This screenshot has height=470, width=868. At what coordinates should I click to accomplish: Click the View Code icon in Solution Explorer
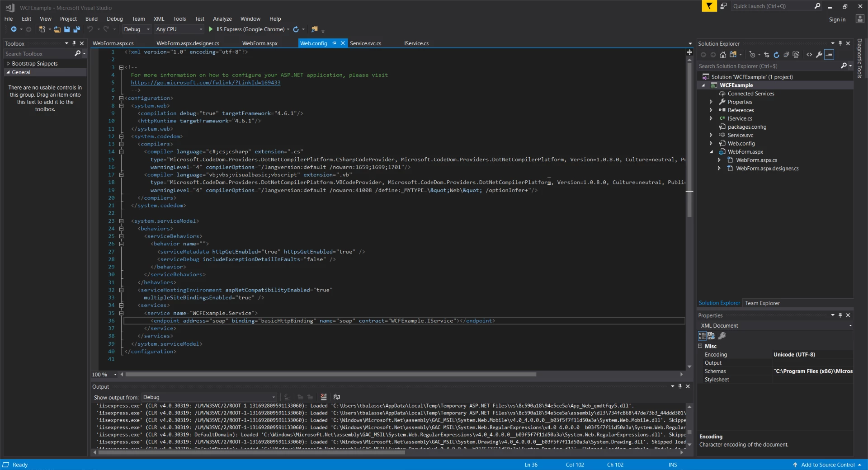point(809,55)
